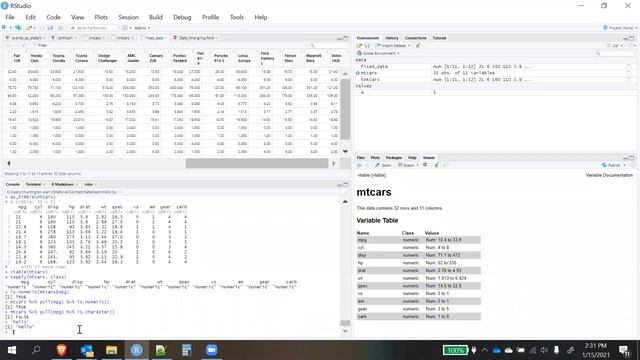640x360 pixels.
Task: Click the Save All documents icon
Action: pos(50,28)
